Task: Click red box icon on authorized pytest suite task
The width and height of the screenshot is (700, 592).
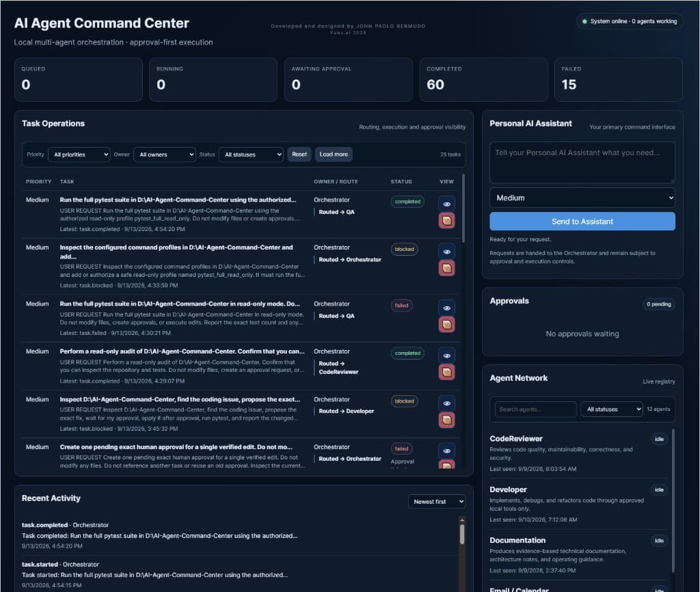Action: [x=446, y=221]
